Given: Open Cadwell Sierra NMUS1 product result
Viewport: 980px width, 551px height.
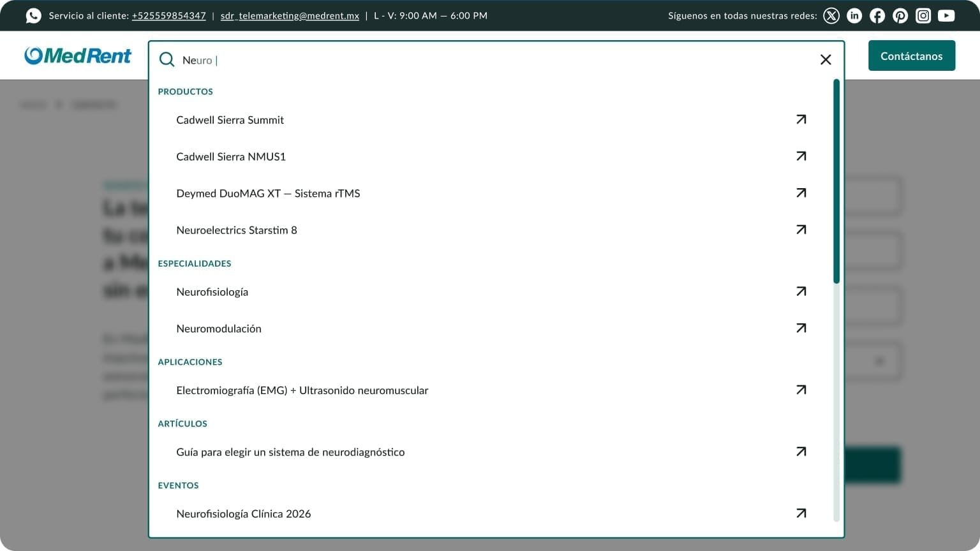Looking at the screenshot, I should coord(231,156).
